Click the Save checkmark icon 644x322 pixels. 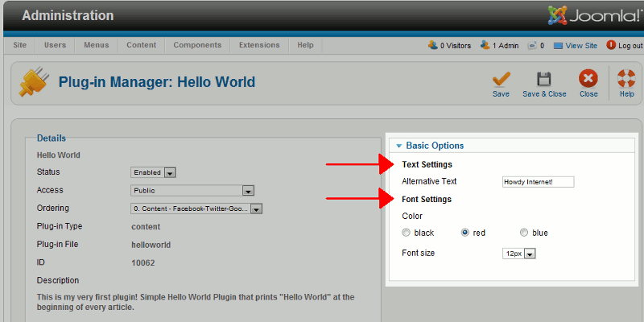coord(501,79)
